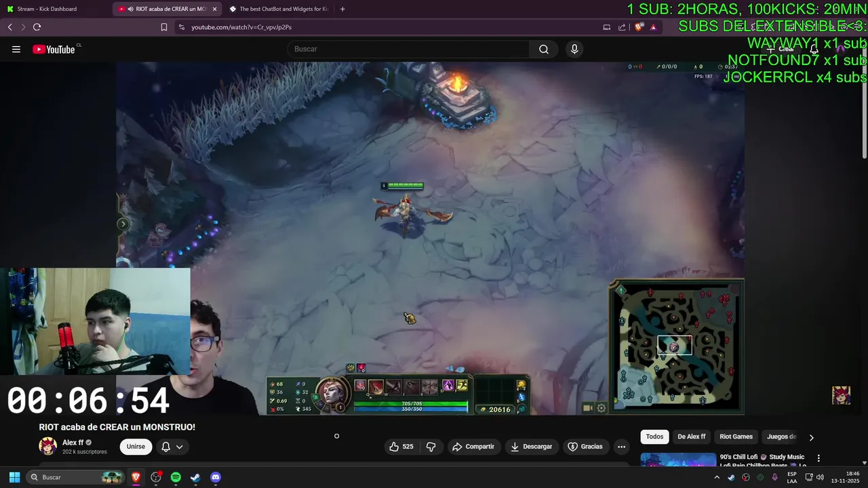
Task: Go back with the browser back arrow
Action: point(10,27)
